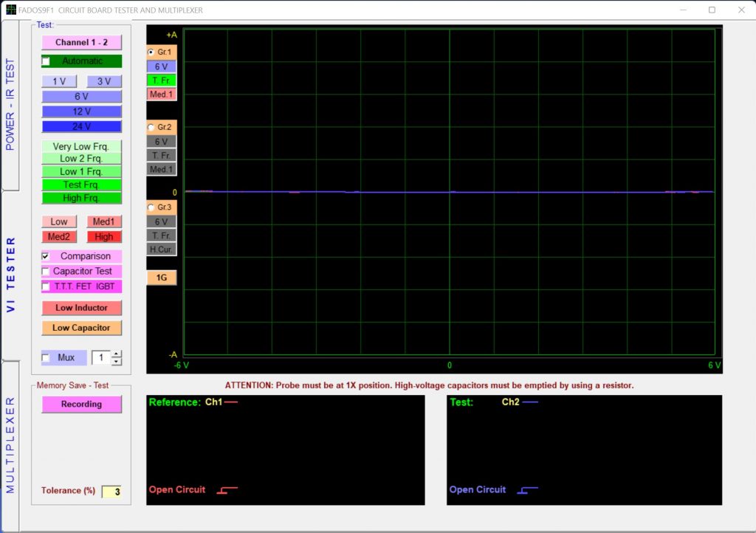Toggle the T.T.T. FET IGBT checkbox
The width and height of the screenshot is (756, 533).
point(46,286)
